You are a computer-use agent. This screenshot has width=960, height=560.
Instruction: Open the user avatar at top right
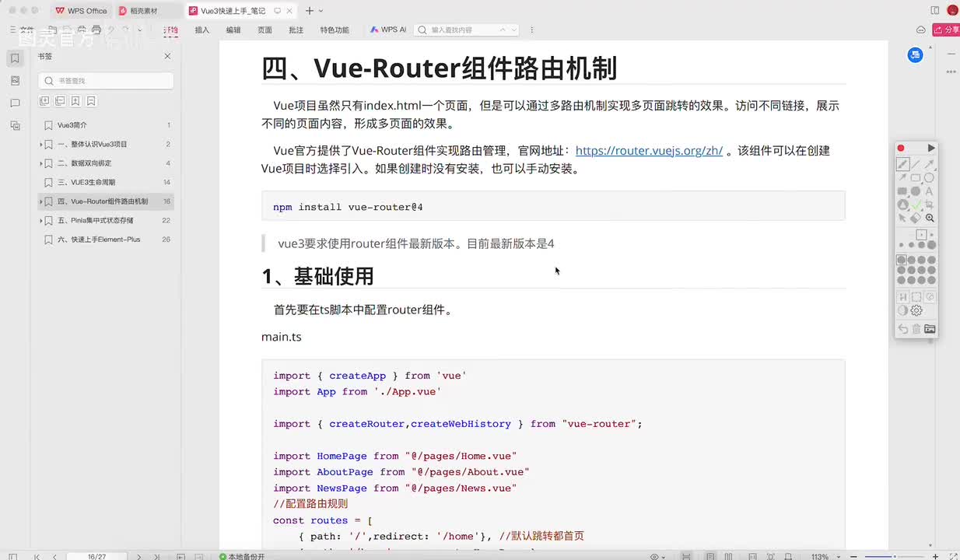coord(952,11)
